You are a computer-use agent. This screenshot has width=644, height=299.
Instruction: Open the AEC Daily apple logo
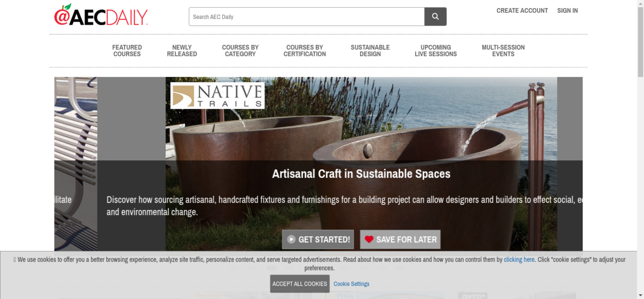click(x=101, y=15)
